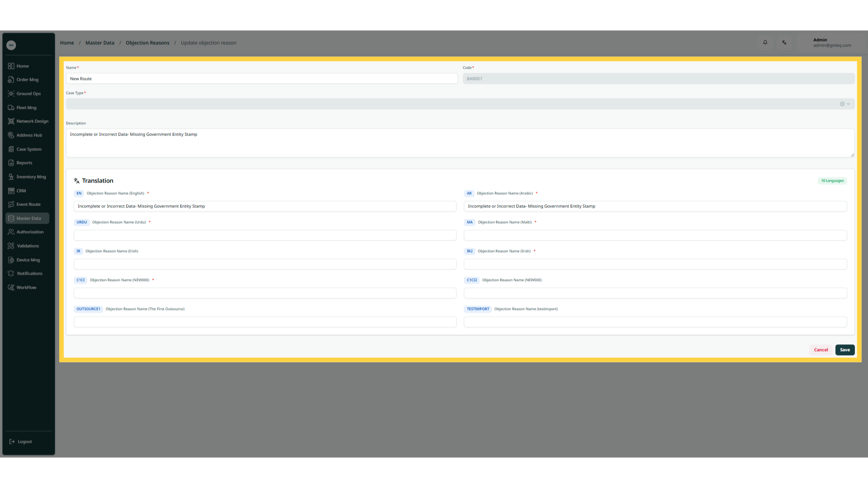This screenshot has height=488, width=868.
Task: Open the Validations sidebar icon
Action: click(11, 246)
